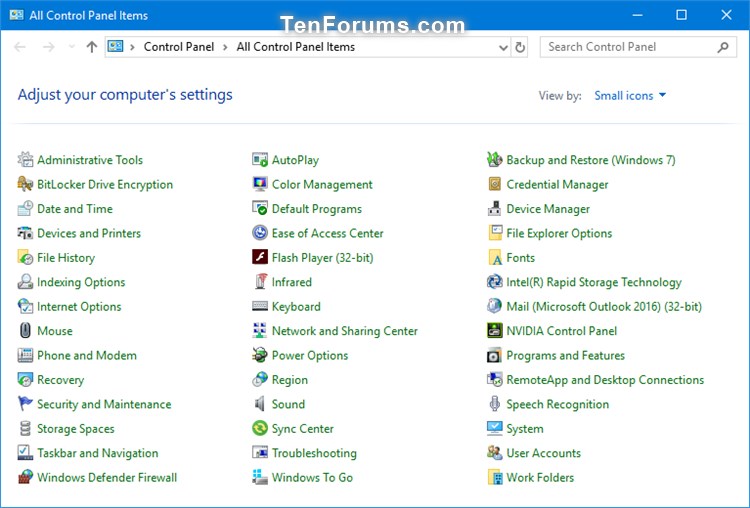Image resolution: width=750 pixels, height=508 pixels.
Task: Open the Device Manager icon
Action: [x=494, y=209]
